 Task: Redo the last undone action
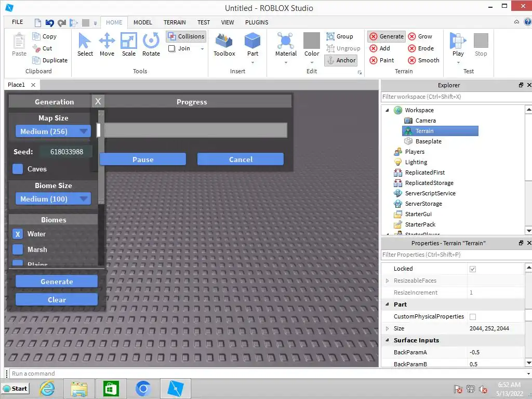[62, 23]
